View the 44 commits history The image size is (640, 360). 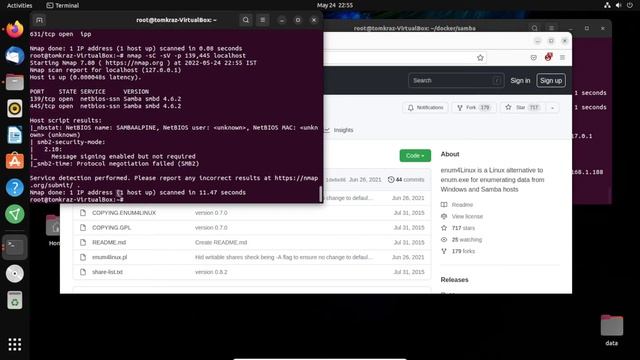[x=406, y=180]
